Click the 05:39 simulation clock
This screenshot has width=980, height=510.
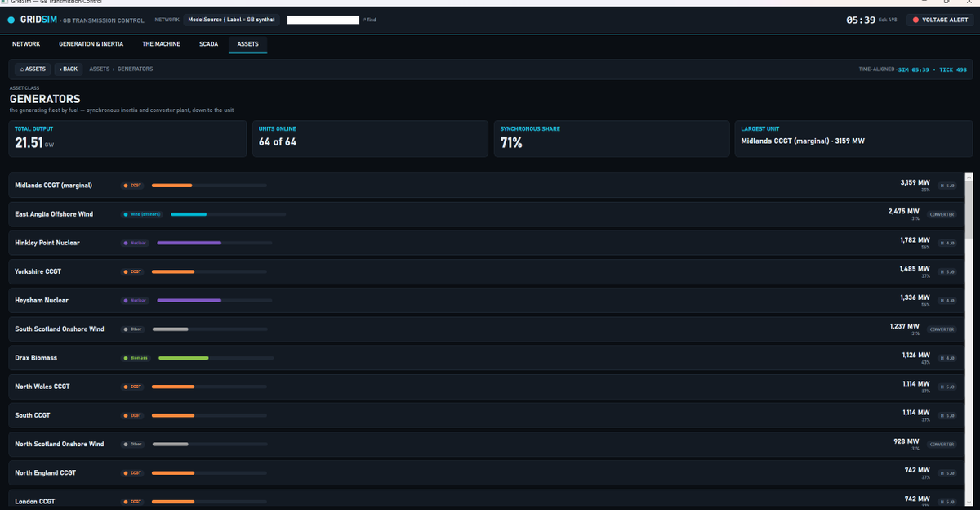point(861,20)
